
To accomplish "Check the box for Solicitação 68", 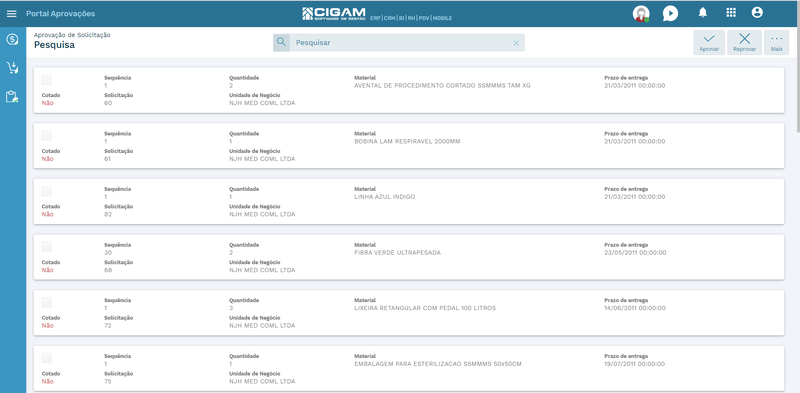I will pyautogui.click(x=47, y=247).
